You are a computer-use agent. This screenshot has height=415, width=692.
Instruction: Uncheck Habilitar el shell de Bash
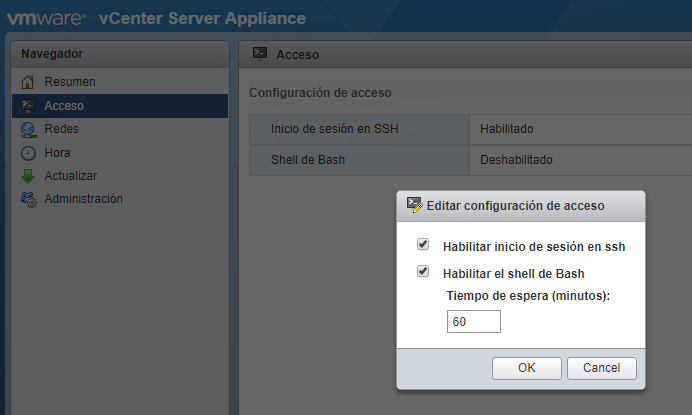(423, 271)
